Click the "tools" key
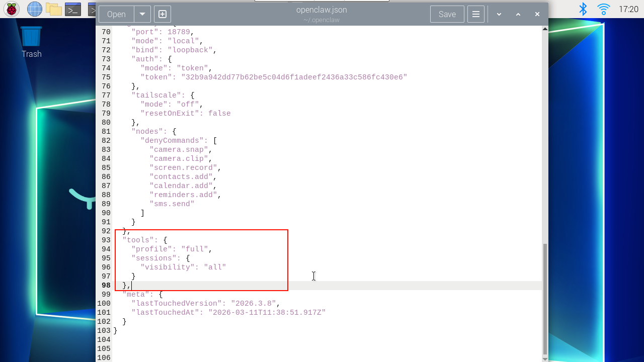The width and height of the screenshot is (644, 362). (x=138, y=240)
